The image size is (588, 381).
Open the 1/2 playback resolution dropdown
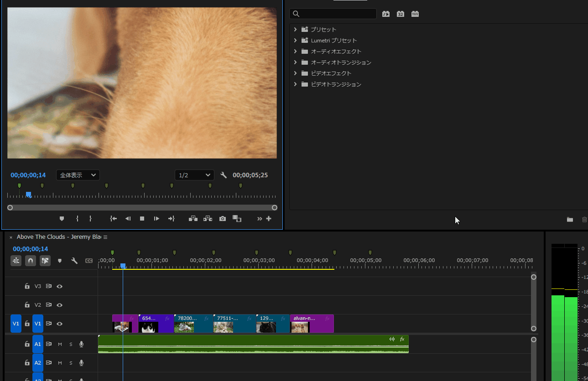click(x=194, y=175)
